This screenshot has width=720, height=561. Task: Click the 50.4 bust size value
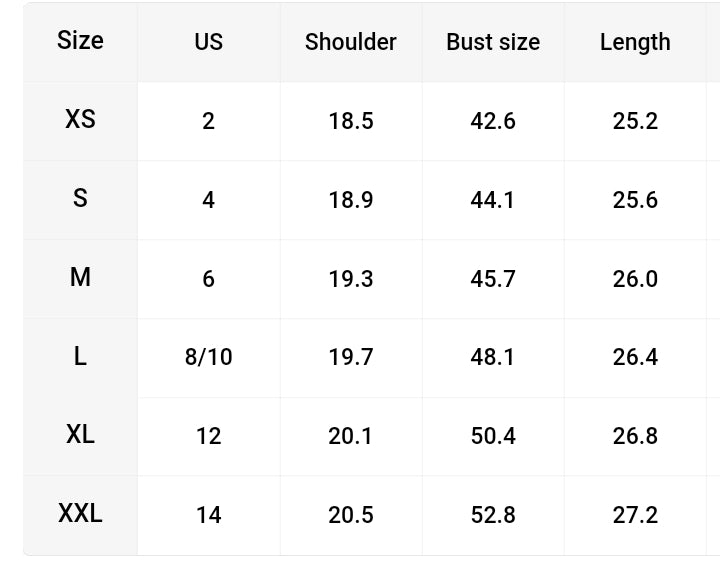pos(493,436)
